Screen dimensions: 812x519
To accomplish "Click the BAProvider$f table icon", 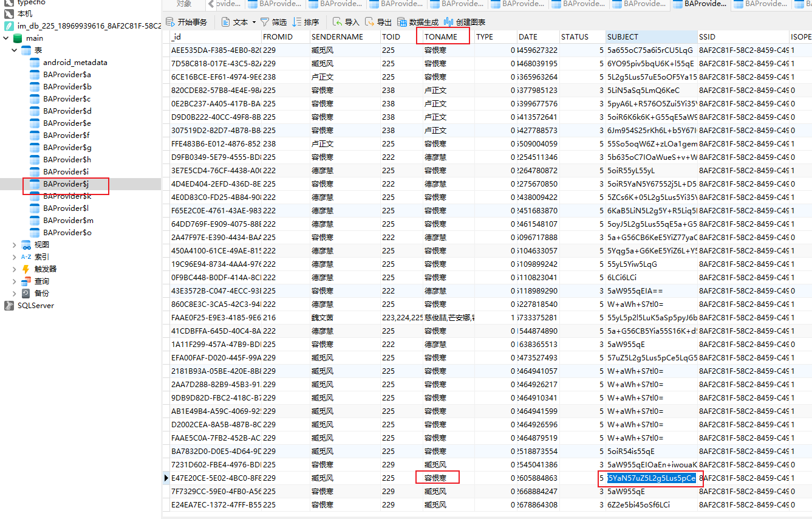I will tap(35, 136).
